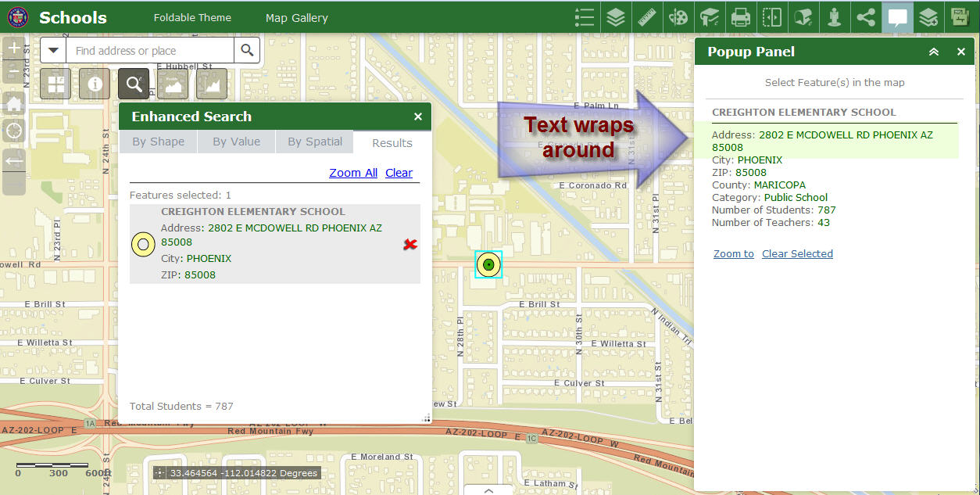Switch to the By Shape tab
980x495 pixels.
159,142
